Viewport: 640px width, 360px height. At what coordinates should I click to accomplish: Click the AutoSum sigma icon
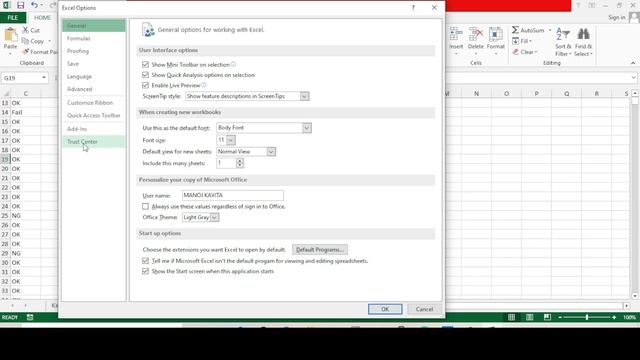[x=516, y=30]
